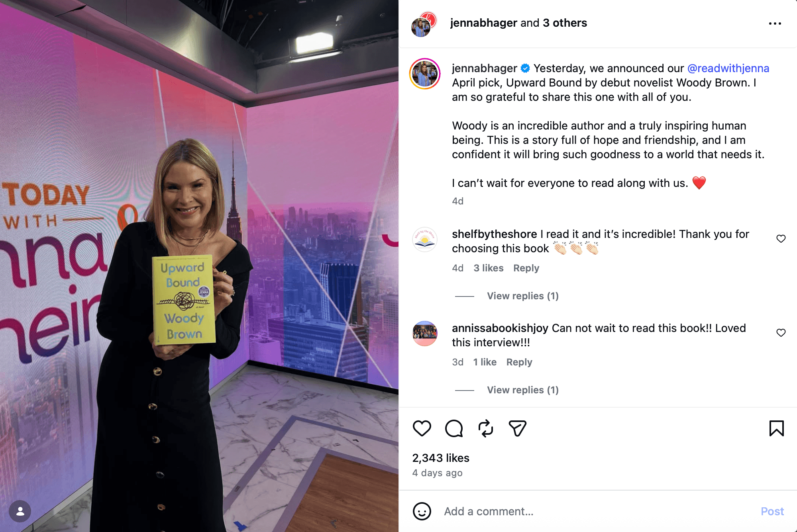The width and height of the screenshot is (797, 532).
Task: Save post with bookmark icon
Action: tap(776, 428)
